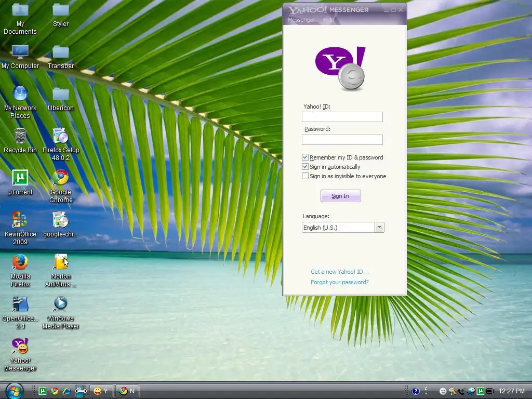Uncheck Remember my ID & password
The height and width of the screenshot is (399, 532).
[x=305, y=157]
